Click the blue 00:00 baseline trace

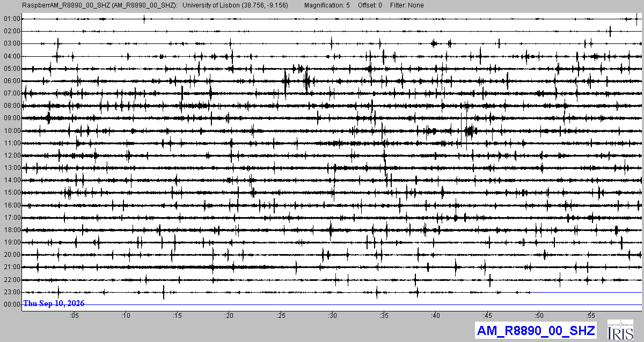pyautogui.click(x=332, y=304)
